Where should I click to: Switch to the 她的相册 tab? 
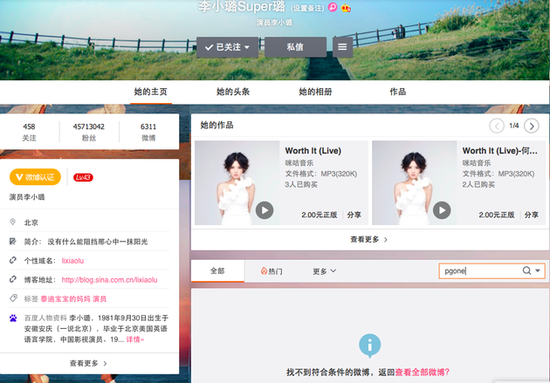click(315, 92)
